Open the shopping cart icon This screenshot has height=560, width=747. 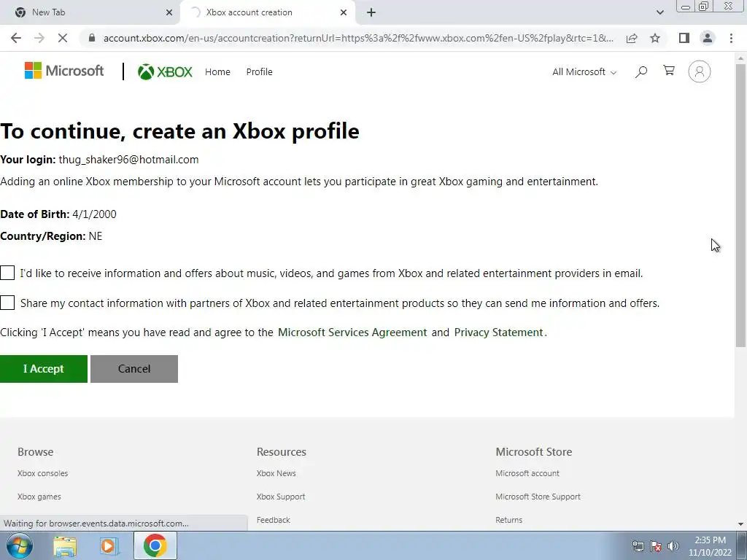tap(669, 71)
